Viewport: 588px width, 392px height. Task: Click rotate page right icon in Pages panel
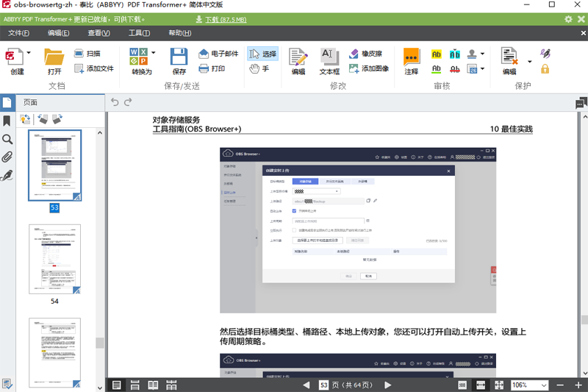pyautogui.click(x=57, y=119)
